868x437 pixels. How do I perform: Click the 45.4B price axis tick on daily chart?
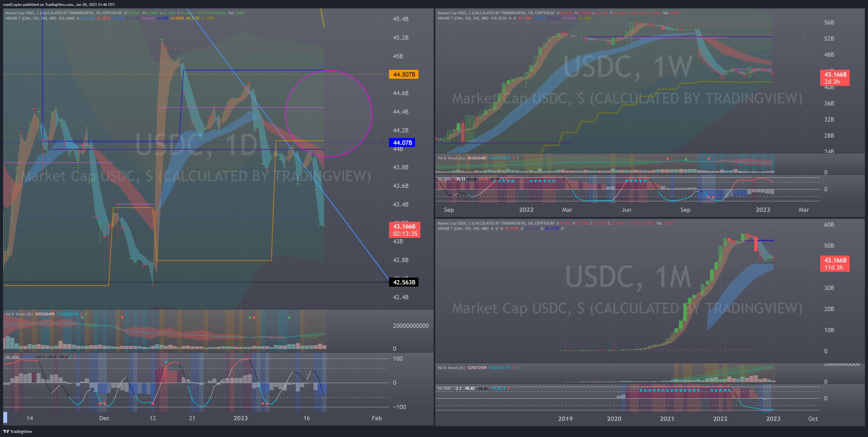401,19
